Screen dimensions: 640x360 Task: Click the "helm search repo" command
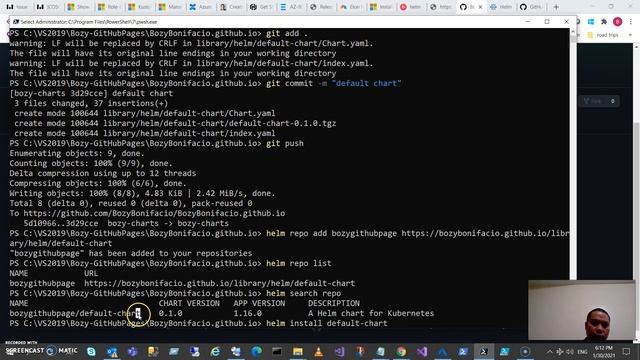(x=304, y=293)
